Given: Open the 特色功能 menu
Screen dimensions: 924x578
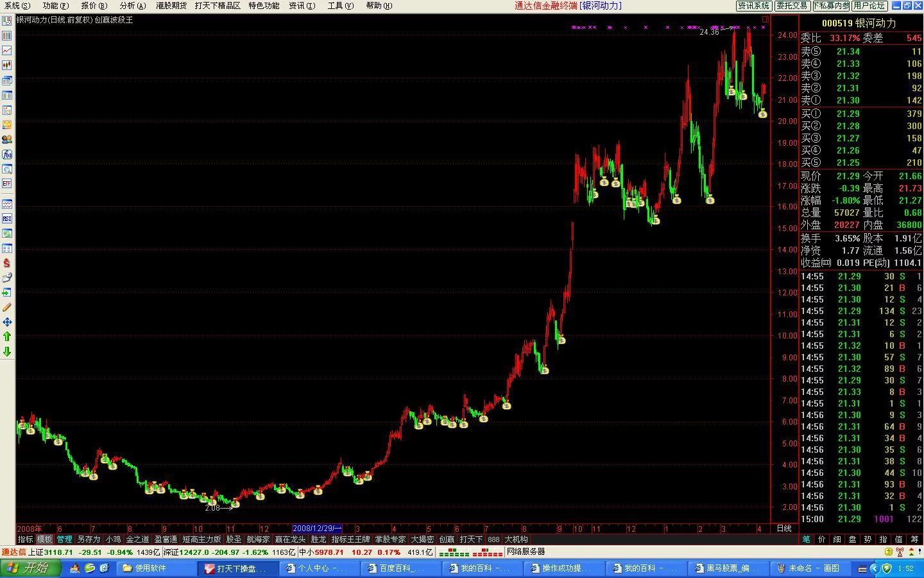Looking at the screenshot, I should click(x=264, y=6).
